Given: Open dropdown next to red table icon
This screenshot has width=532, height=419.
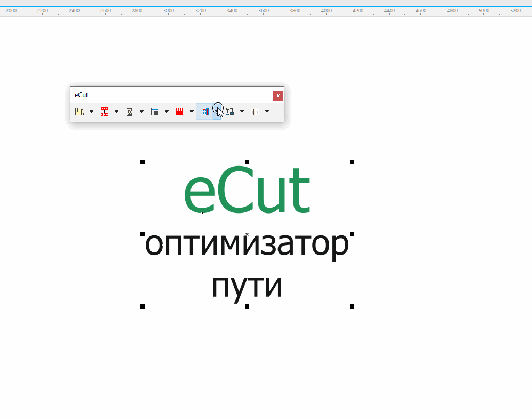Looking at the screenshot, I should (x=192, y=112).
